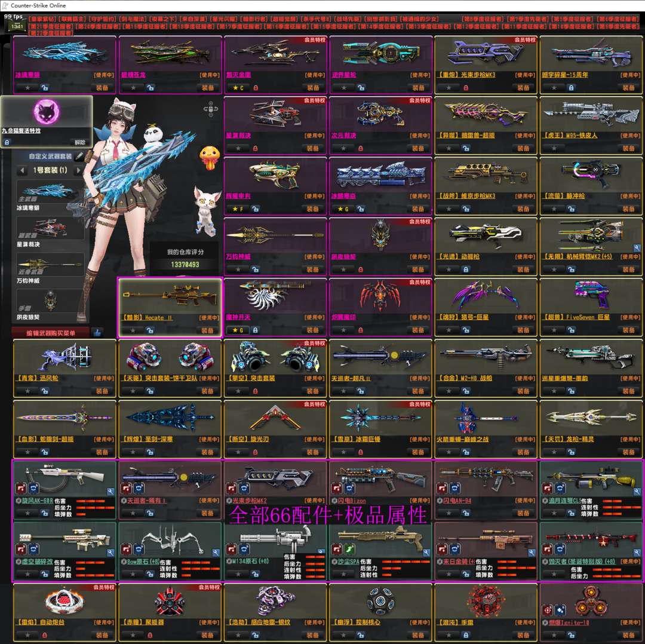Click the lock icon on 【光谱】动能枪
The height and width of the screenshot is (644, 645).
tap(466, 269)
